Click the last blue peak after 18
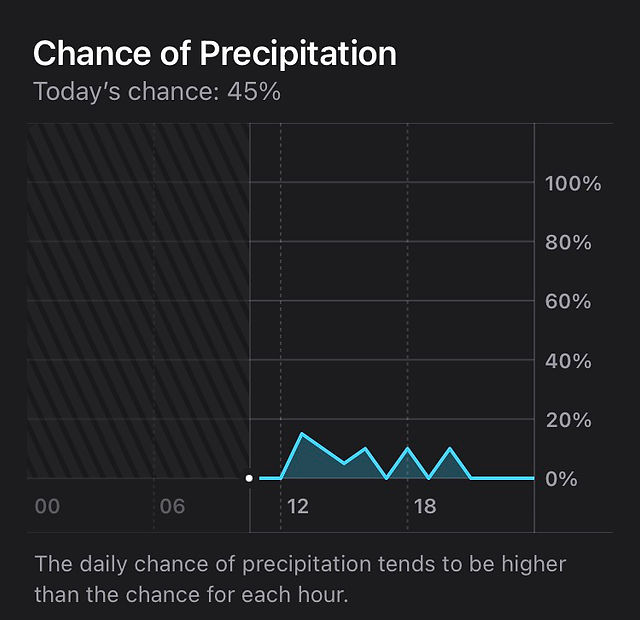This screenshot has width=640, height=620. coord(450,449)
